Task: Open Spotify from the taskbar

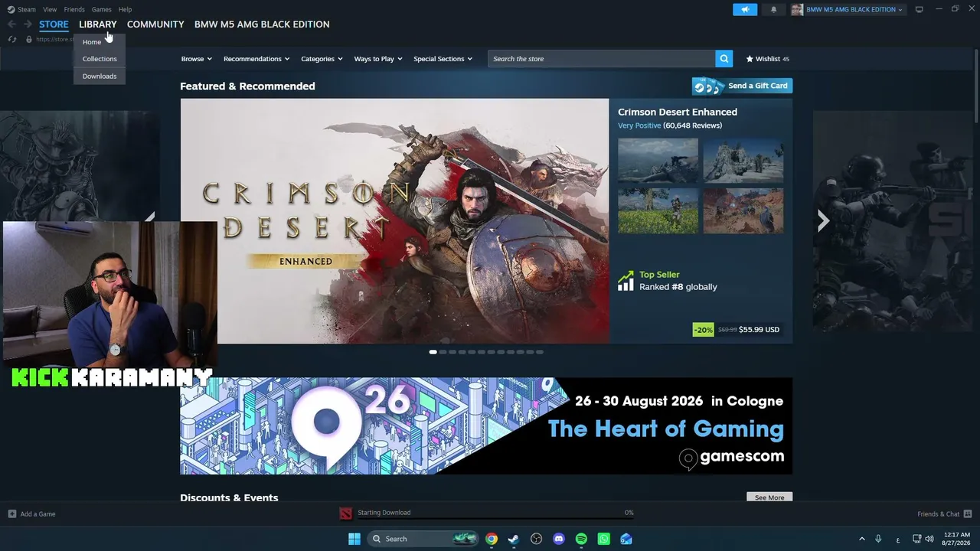Action: [581, 539]
